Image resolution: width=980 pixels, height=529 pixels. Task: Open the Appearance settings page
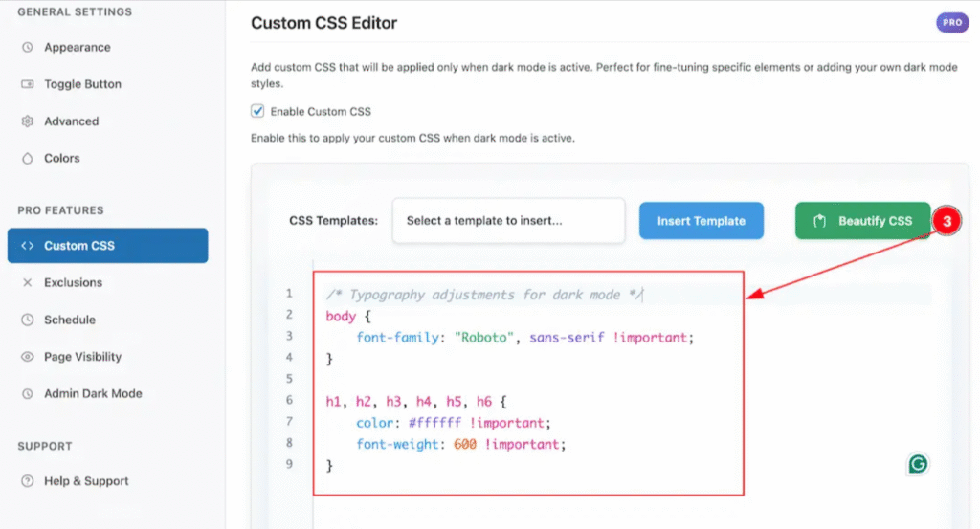pyautogui.click(x=77, y=48)
